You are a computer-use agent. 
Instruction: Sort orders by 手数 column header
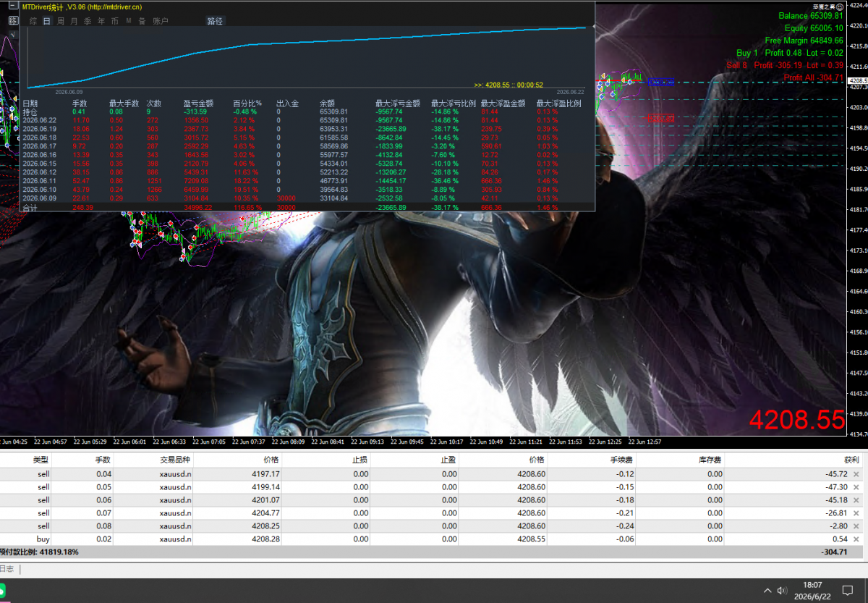point(103,460)
